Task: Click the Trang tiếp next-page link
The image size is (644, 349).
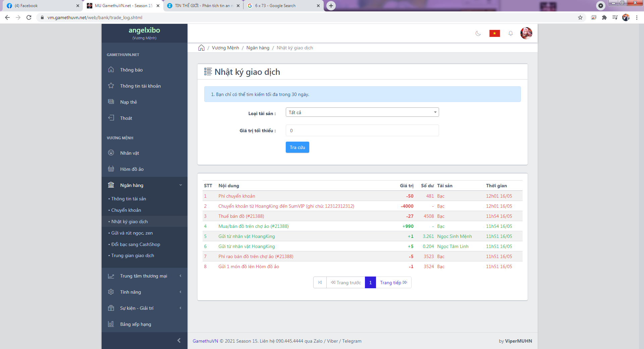Action: (x=393, y=283)
